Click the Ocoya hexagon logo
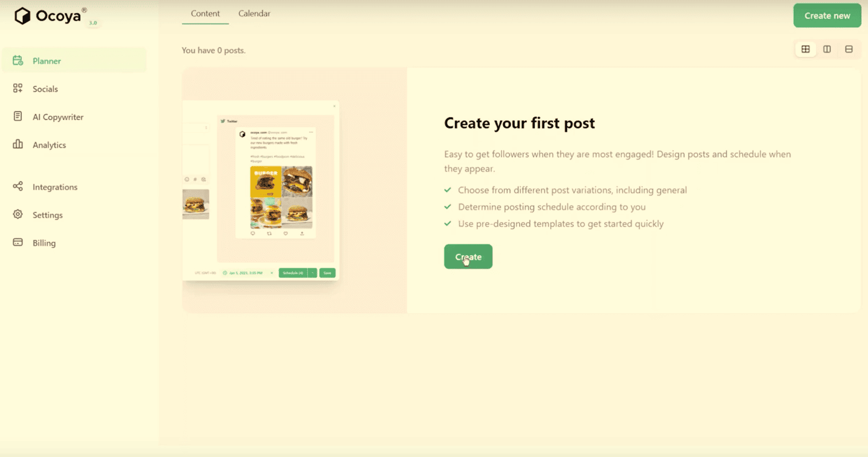The image size is (868, 457). [22, 16]
